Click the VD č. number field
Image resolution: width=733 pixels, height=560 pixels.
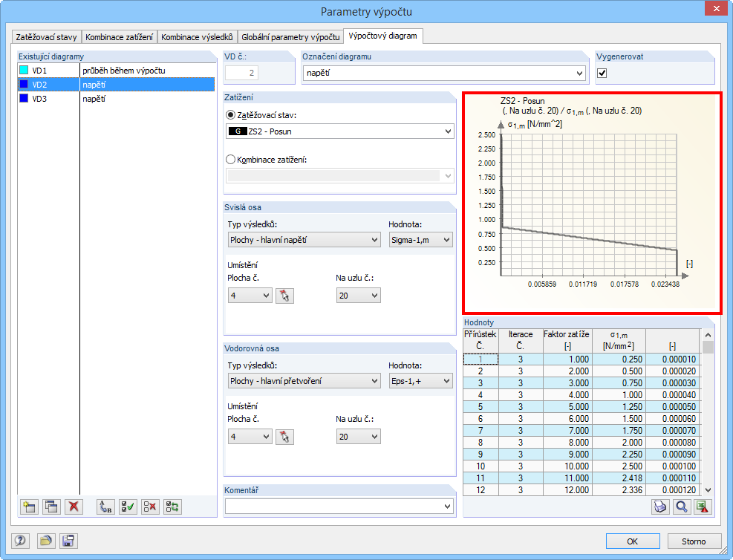241,73
